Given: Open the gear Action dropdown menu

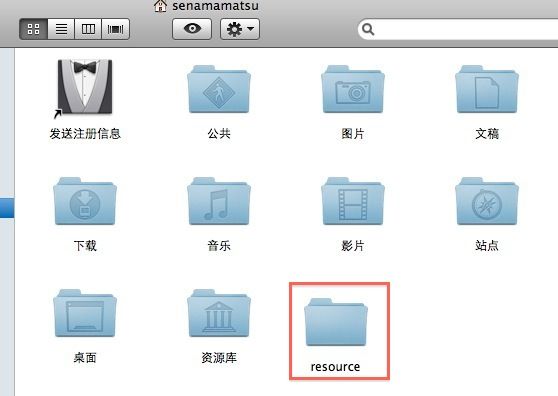Looking at the screenshot, I should point(240,29).
